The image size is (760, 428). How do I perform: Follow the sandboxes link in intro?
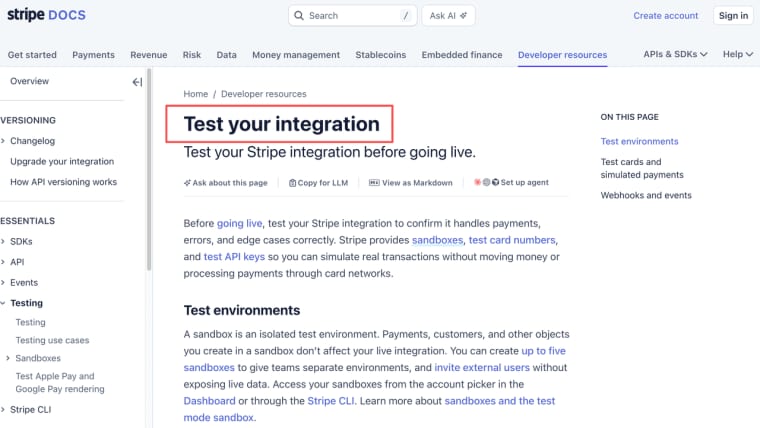click(437, 240)
